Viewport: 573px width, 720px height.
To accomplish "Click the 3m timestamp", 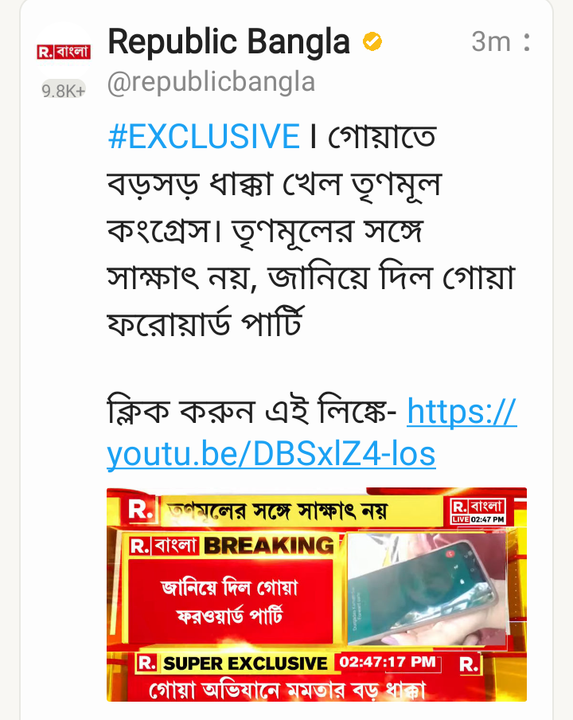I will tap(491, 42).
